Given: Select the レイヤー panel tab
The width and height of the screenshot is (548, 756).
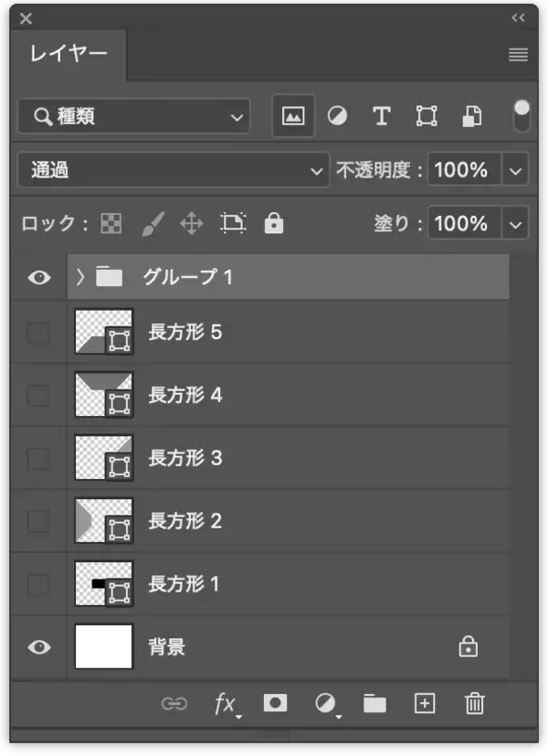Looking at the screenshot, I should coord(68,55).
